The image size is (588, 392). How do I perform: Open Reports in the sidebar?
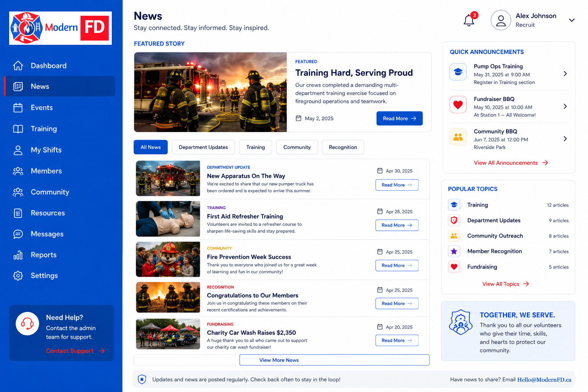[60, 255]
